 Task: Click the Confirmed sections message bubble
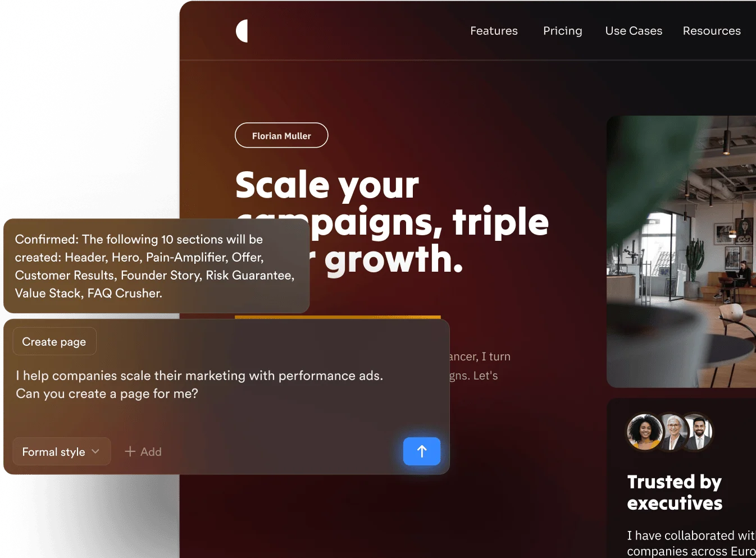[156, 266]
